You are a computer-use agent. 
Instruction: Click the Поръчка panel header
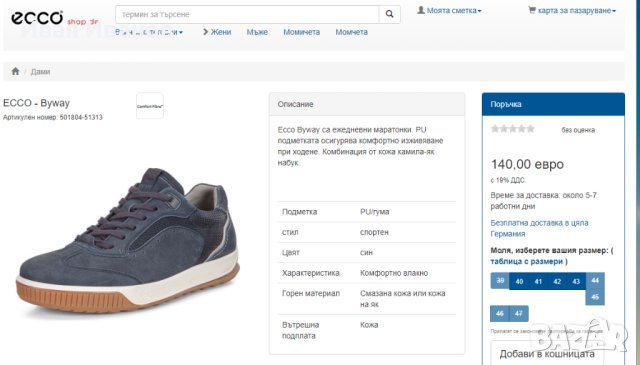point(553,104)
